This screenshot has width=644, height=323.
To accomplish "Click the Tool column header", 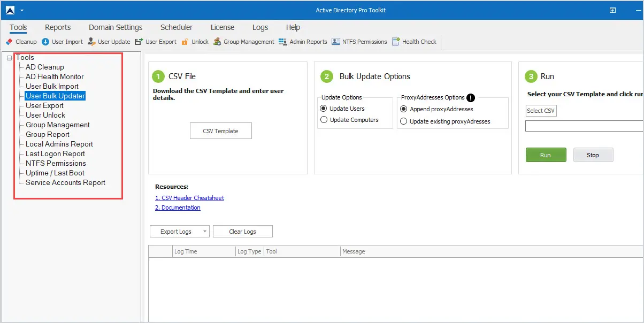I will point(302,251).
